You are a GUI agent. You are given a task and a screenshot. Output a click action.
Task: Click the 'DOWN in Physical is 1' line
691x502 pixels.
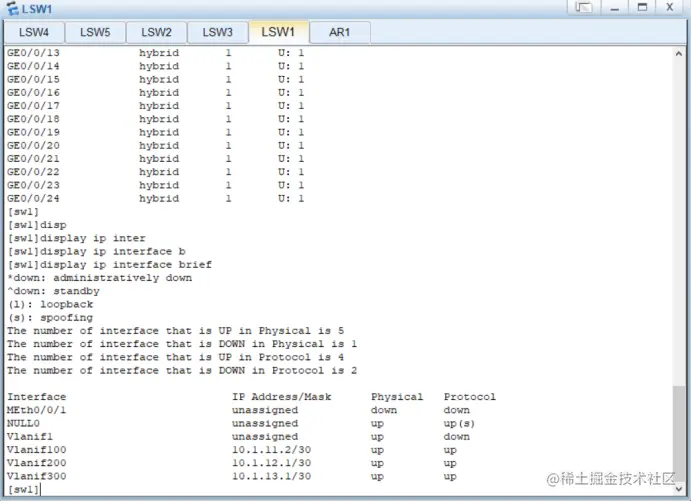pos(182,344)
